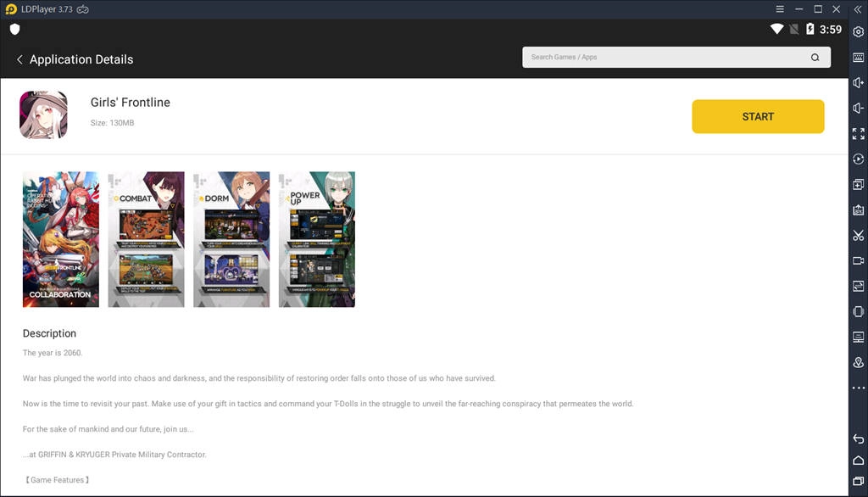Screen dimensions: 868x497
Task: Open the COMBAT screenshot thumbnail
Action: (x=146, y=239)
